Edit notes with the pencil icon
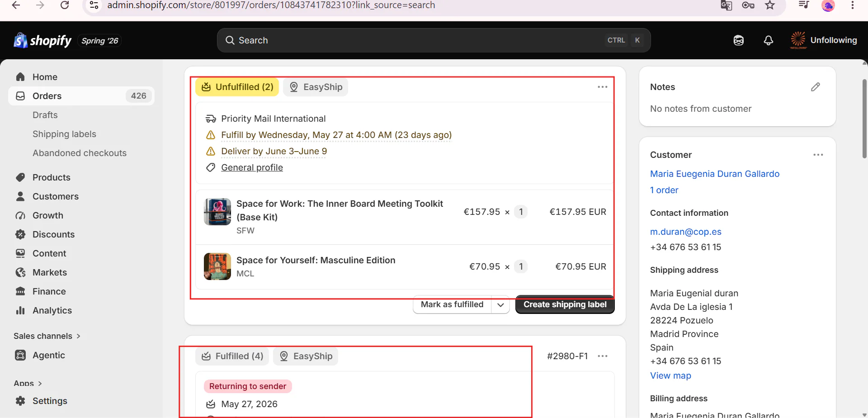 (816, 87)
